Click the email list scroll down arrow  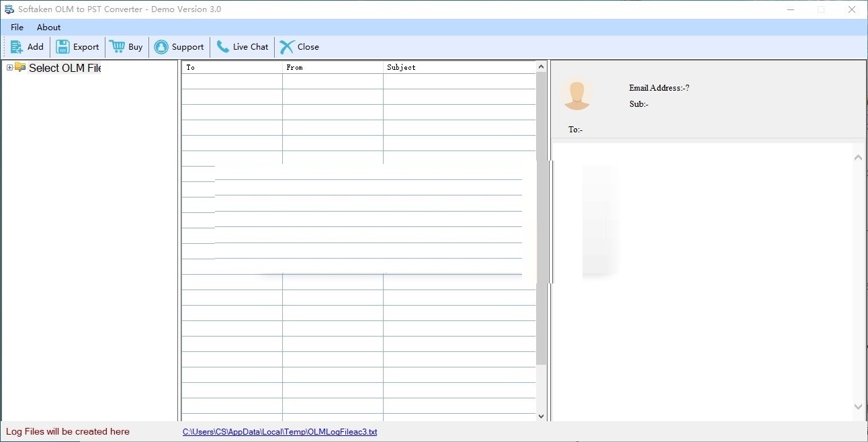pos(541,416)
